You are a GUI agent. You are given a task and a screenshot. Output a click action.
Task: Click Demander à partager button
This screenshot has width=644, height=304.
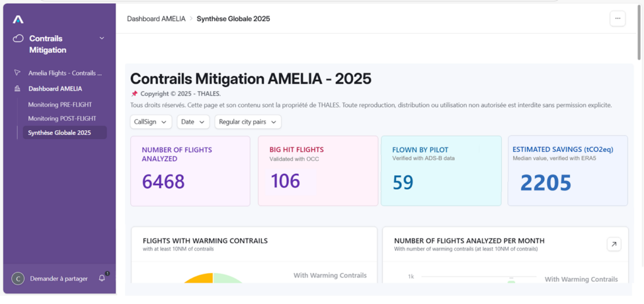[58, 278]
